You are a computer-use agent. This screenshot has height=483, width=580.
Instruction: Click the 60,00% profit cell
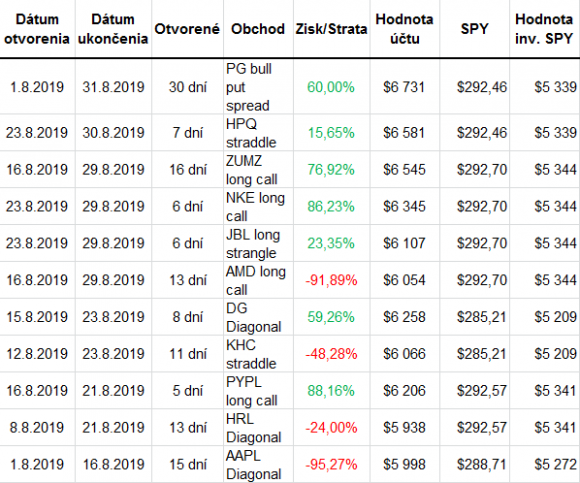coord(331,87)
